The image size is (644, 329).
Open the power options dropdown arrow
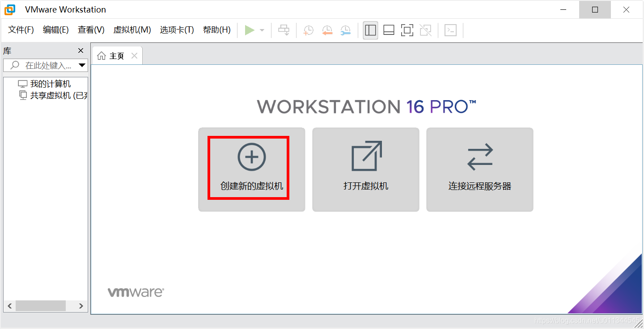coord(262,30)
